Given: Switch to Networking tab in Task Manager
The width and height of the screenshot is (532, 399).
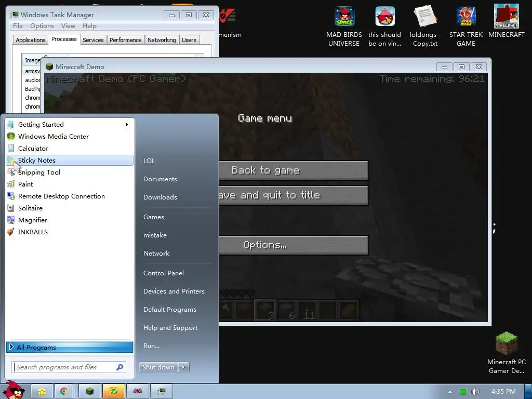Looking at the screenshot, I should (x=162, y=40).
